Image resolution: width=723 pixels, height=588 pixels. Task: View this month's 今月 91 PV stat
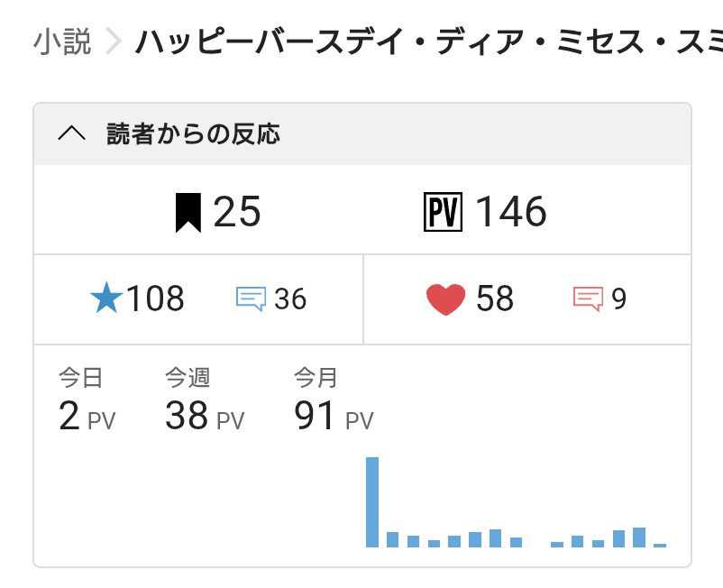coord(334,402)
